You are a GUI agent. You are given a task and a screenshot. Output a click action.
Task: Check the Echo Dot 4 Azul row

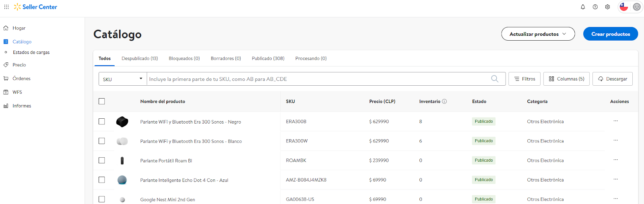click(x=102, y=180)
